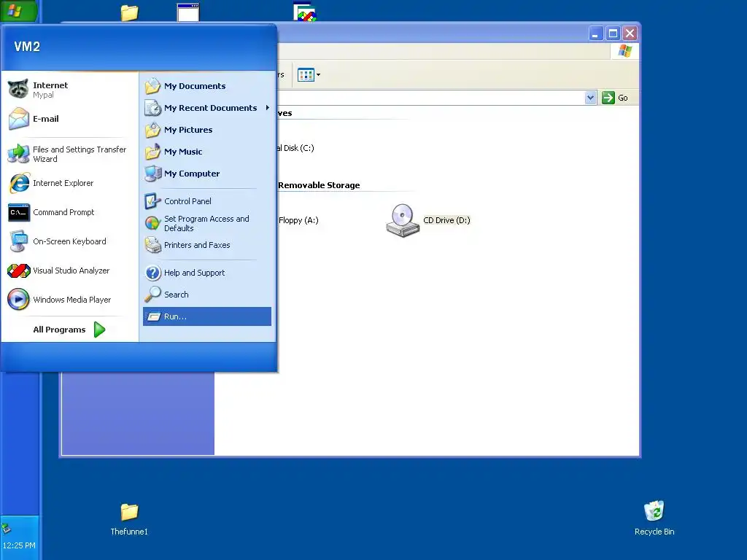Open Windows Media Player
Viewport: 747px width, 560px height.
click(69, 300)
